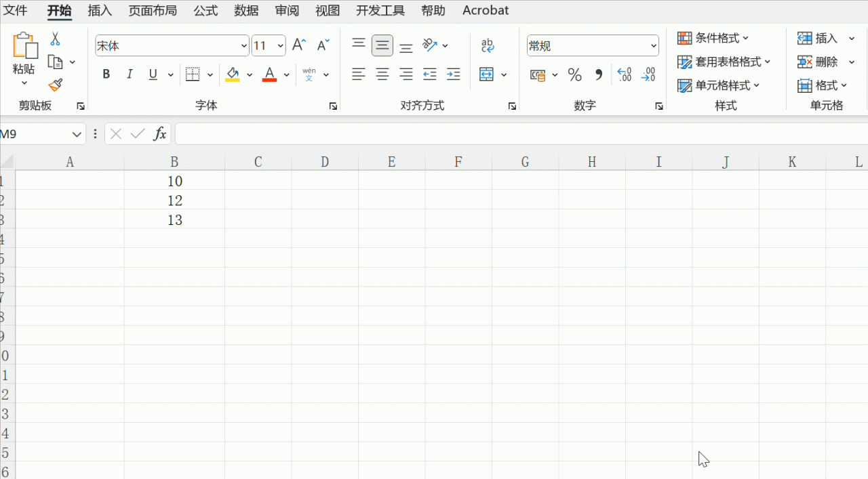Increase the indent level
The height and width of the screenshot is (479, 868).
coord(453,75)
